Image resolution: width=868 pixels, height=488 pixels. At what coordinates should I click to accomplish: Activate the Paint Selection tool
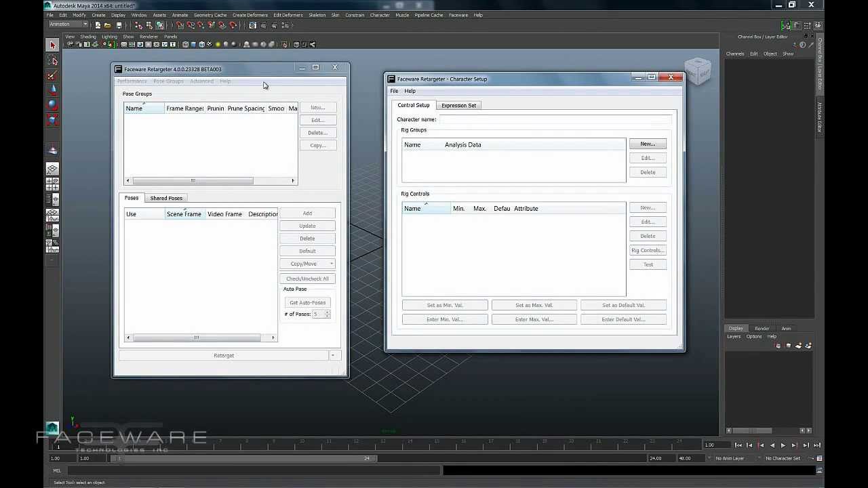(52, 75)
